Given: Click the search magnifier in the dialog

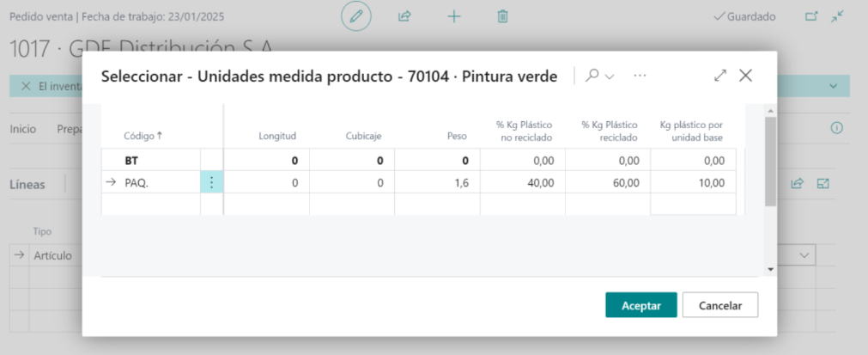Looking at the screenshot, I should 592,76.
